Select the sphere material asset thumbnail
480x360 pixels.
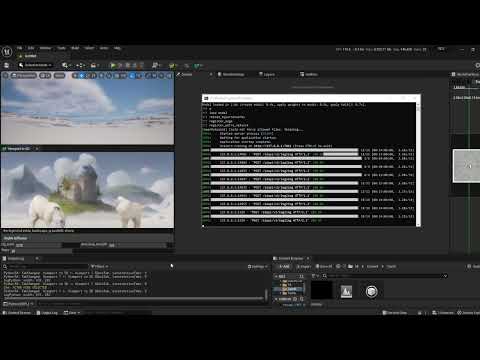371,291
